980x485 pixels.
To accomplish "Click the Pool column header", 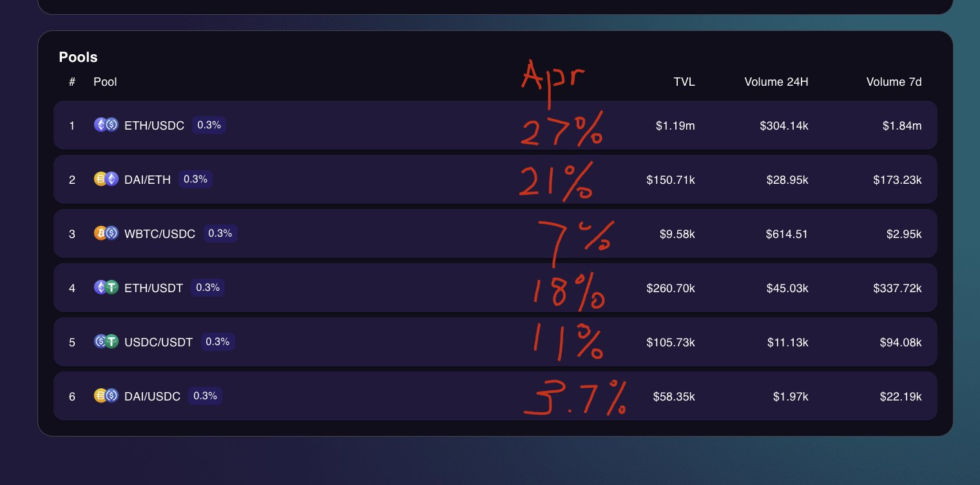I will [x=105, y=82].
